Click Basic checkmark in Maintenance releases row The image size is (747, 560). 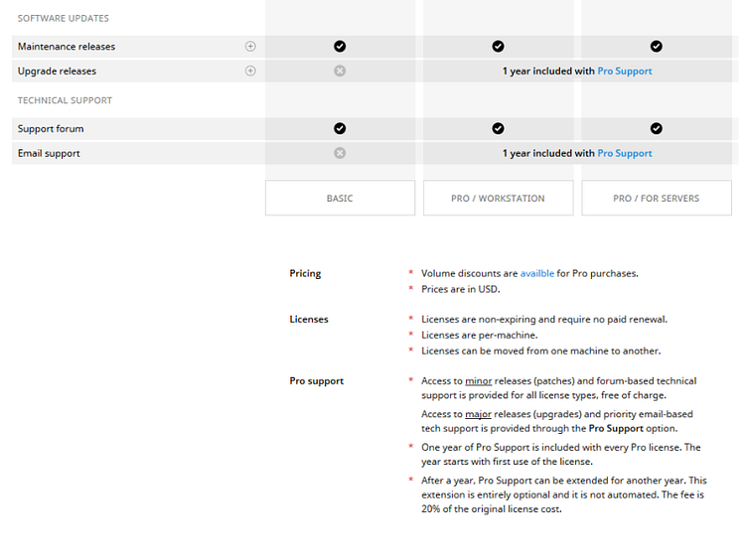[340, 47]
